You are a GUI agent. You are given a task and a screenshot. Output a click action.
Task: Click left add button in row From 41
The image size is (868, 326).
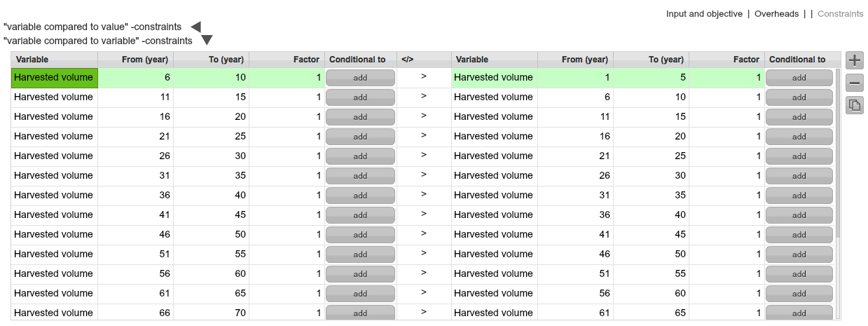point(360,215)
